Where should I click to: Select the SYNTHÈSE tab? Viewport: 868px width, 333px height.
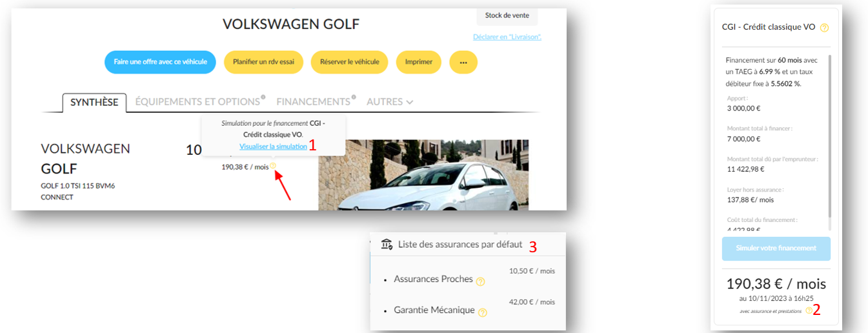[94, 102]
